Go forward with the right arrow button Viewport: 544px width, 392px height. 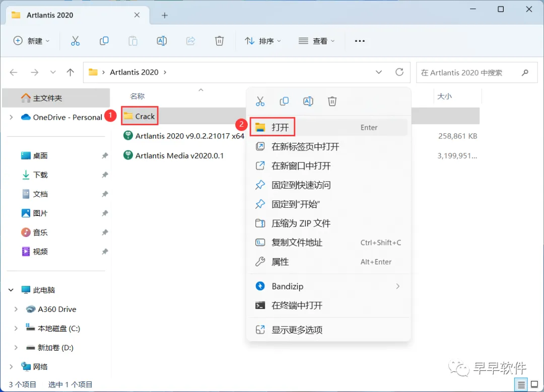34,72
